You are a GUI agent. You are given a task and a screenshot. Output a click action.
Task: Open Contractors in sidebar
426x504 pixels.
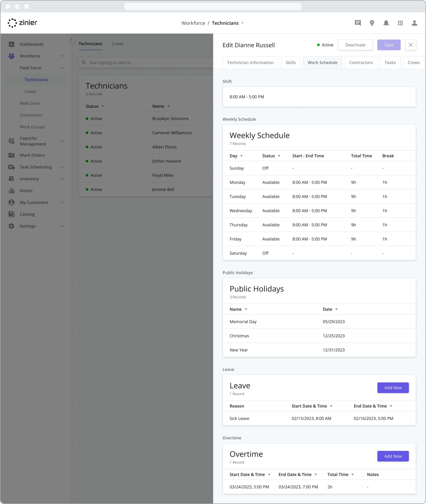(x=31, y=115)
